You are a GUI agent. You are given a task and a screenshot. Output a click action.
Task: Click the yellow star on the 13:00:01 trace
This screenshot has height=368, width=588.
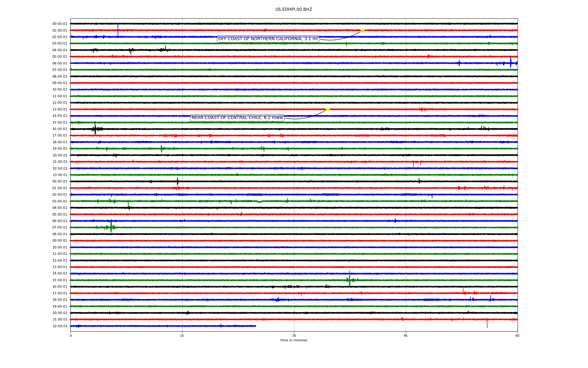pos(328,109)
